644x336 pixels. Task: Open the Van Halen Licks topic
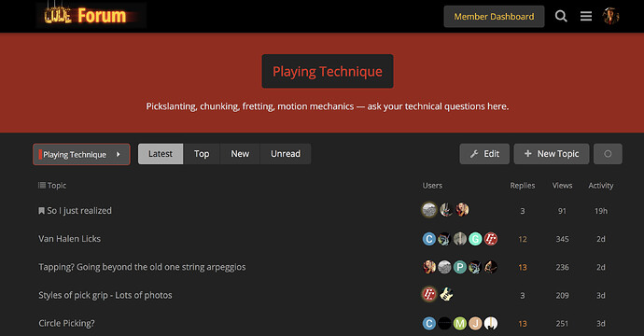click(x=69, y=239)
